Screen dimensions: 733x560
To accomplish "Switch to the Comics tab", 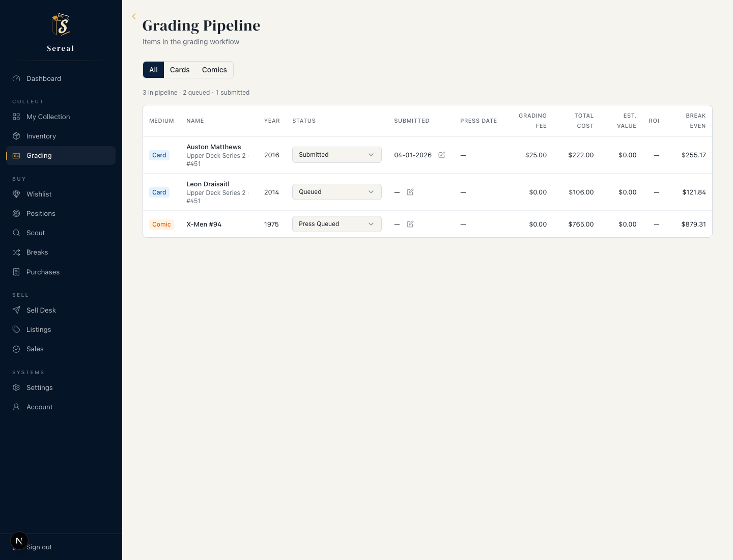I will pos(214,70).
